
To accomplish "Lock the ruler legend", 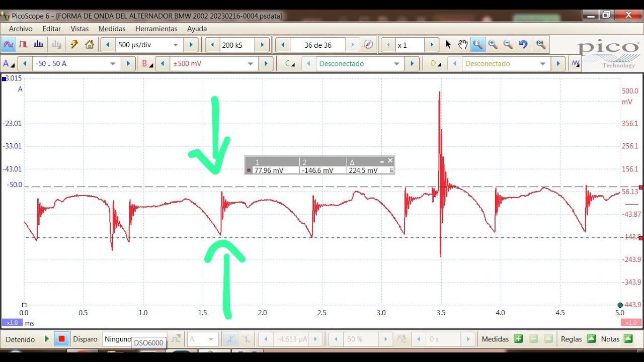I will [391, 170].
